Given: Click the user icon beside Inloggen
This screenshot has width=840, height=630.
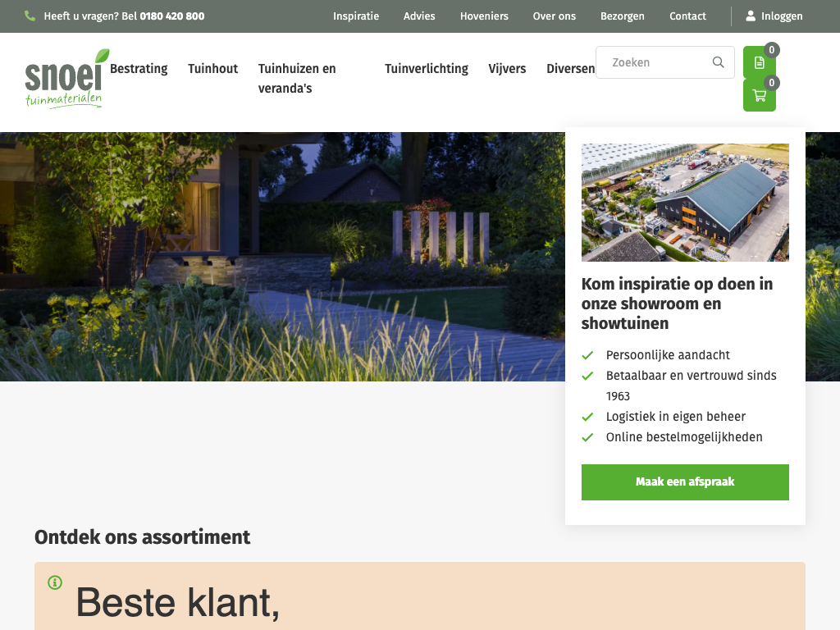Looking at the screenshot, I should (751, 16).
